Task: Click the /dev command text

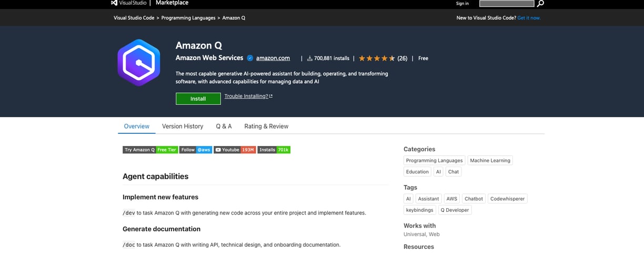Action: [129, 213]
